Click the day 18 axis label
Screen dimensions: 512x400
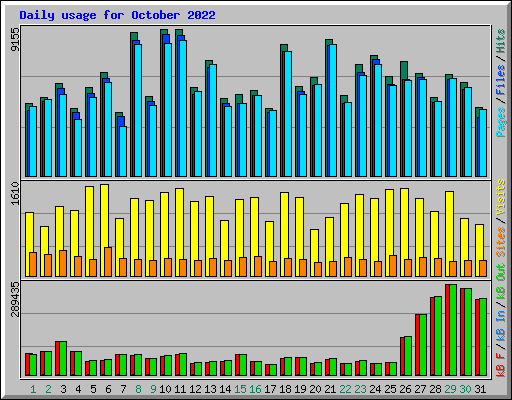(285, 389)
